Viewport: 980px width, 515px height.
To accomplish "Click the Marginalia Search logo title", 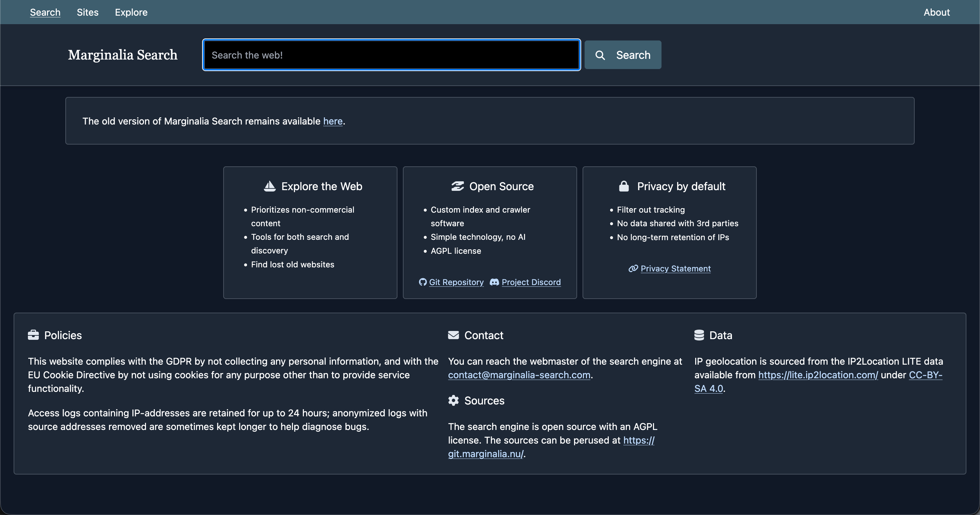I will tap(122, 55).
